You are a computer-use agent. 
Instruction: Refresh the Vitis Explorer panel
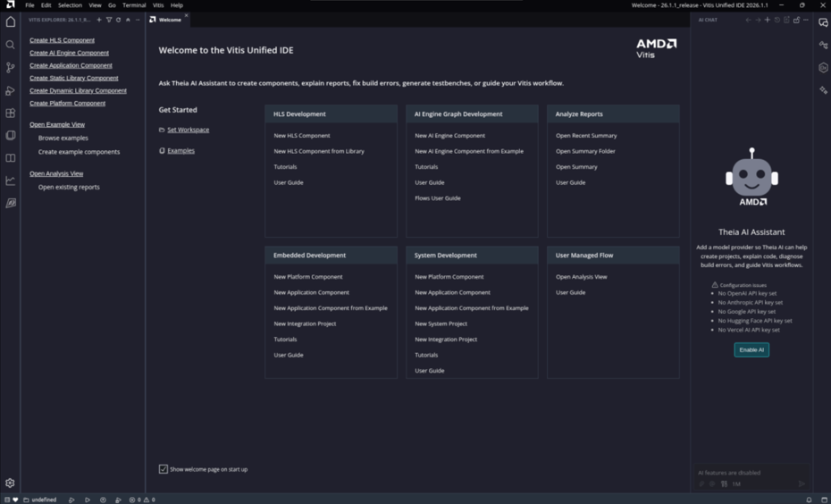[118, 20]
